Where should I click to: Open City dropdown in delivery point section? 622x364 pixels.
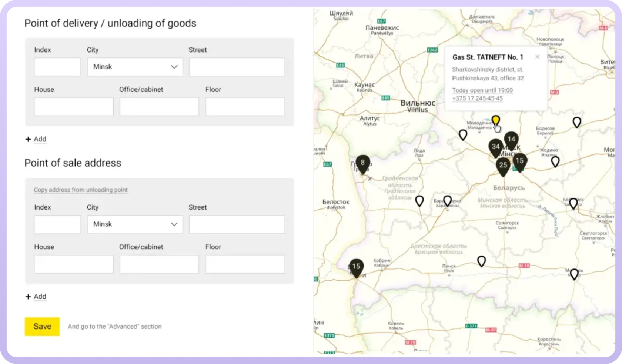(x=135, y=67)
